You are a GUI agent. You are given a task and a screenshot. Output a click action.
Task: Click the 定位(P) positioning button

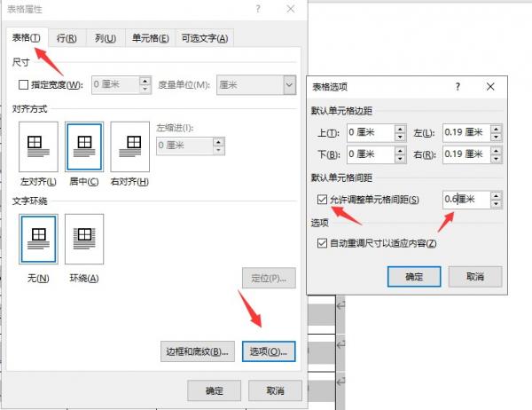coord(269,278)
